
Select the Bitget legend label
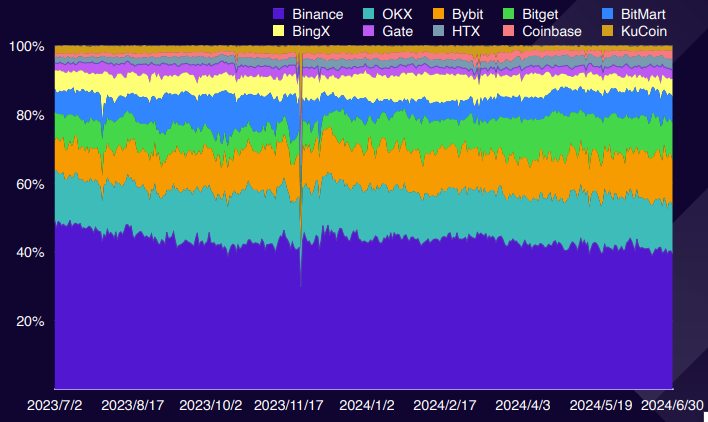coord(540,14)
